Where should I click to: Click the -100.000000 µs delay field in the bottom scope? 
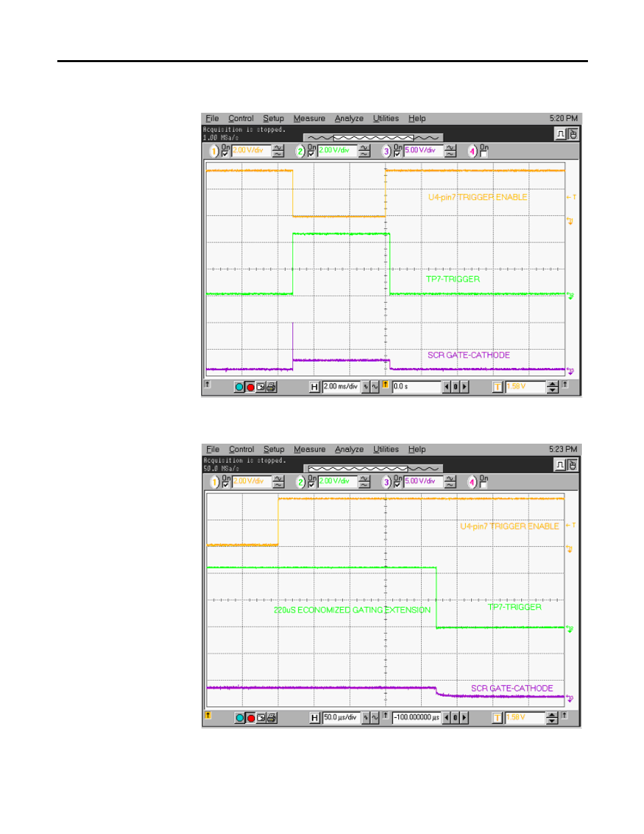point(417,718)
